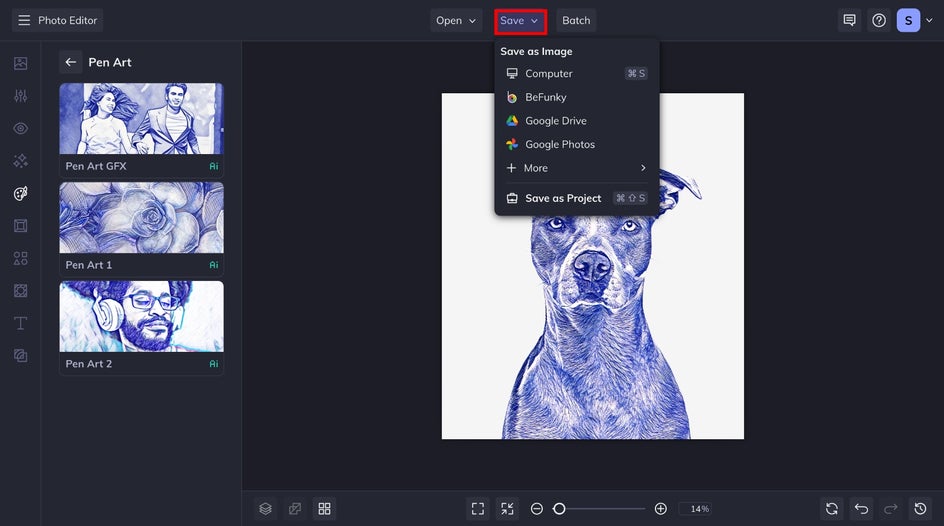Open the Edit adjustments sliders icon
944x526 pixels.
20,96
